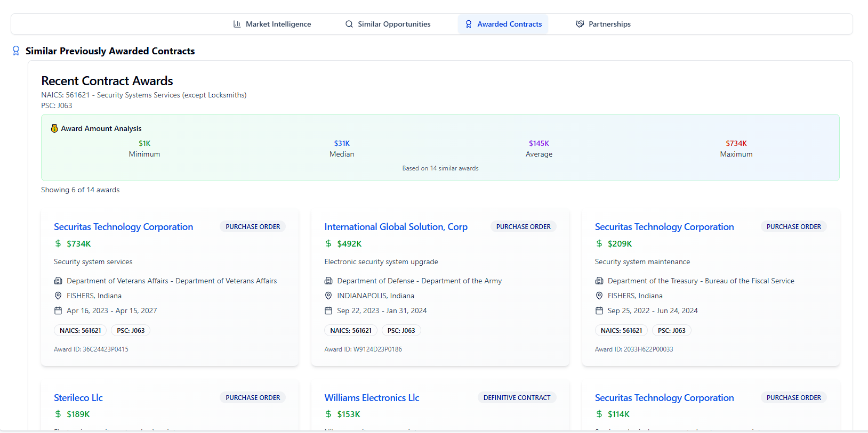Click the 'NAICS: 561621 - Security Systems Services' subtitle
This screenshot has height=433, width=868.
tap(144, 95)
